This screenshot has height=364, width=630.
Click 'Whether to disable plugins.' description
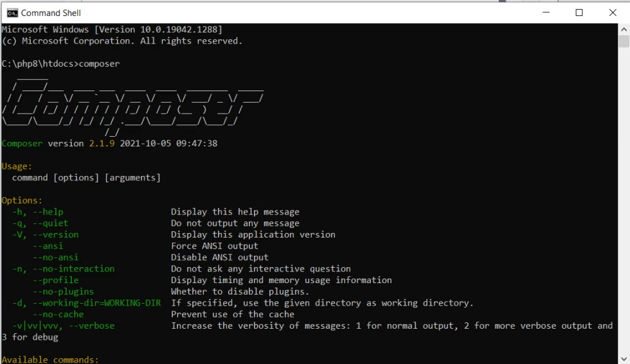(240, 291)
